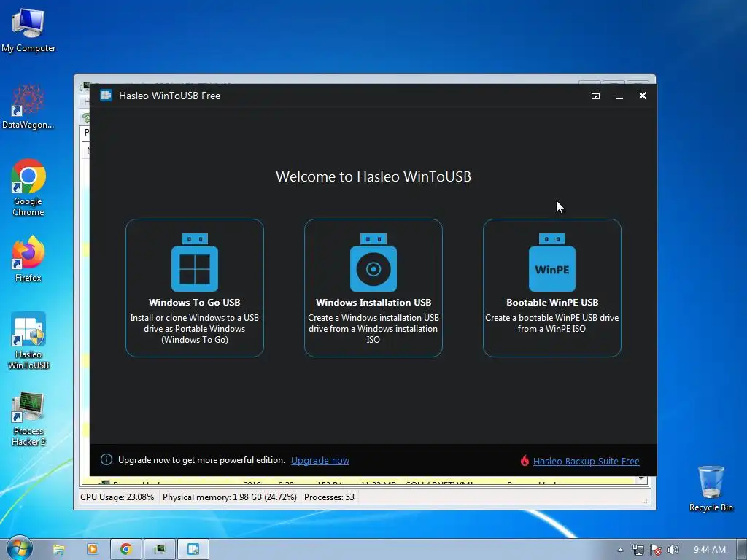Open the network tray icon
The image size is (747, 560).
click(638, 550)
